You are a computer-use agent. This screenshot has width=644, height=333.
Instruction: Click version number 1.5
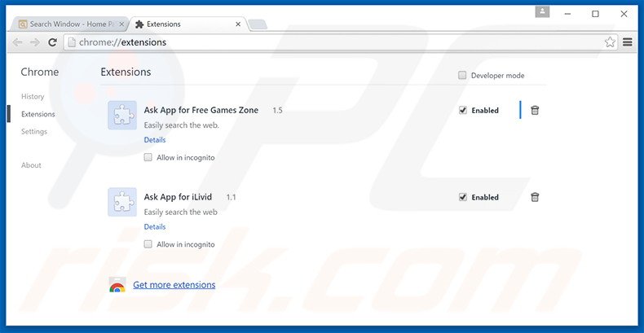(x=277, y=110)
